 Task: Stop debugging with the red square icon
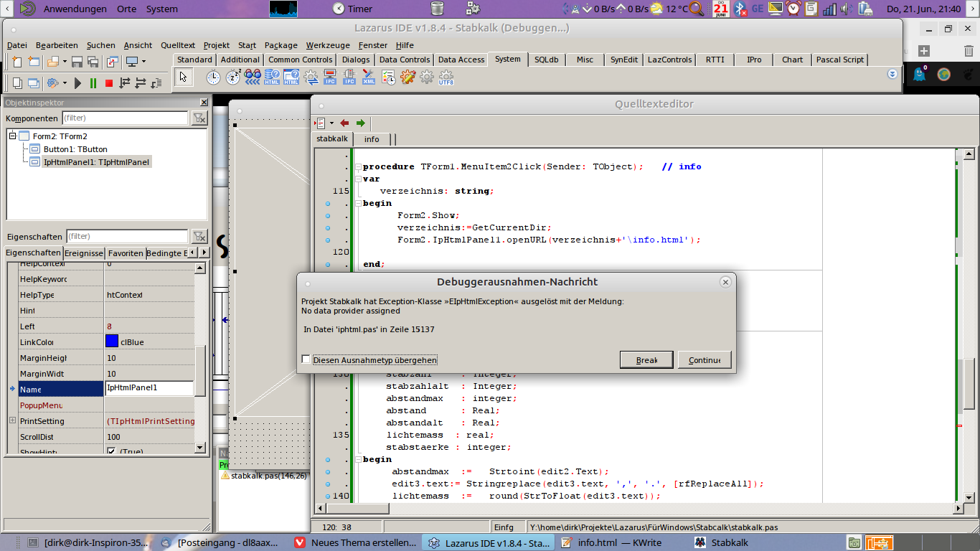[x=109, y=83]
